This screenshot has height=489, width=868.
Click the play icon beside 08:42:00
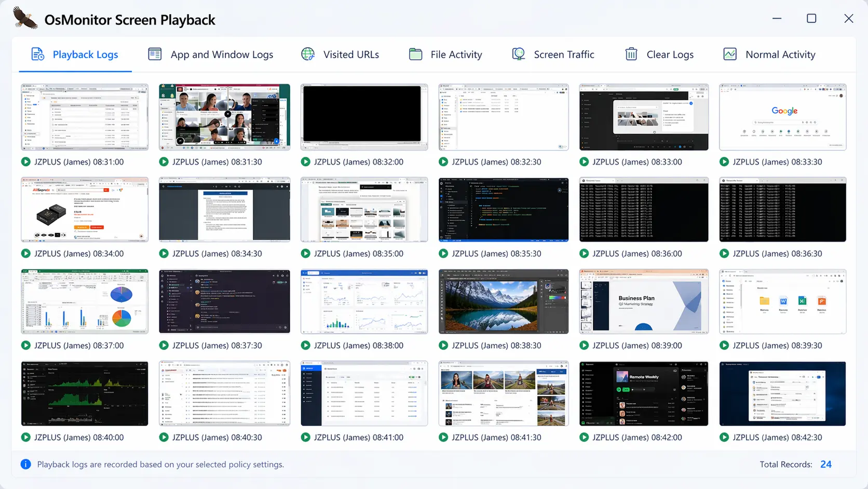click(584, 438)
